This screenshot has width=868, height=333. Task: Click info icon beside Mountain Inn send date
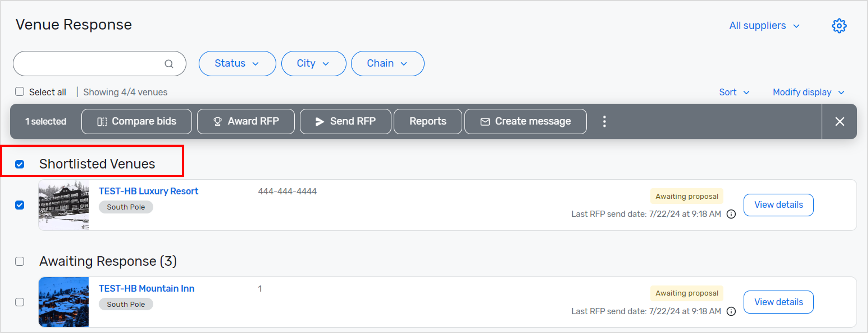[x=731, y=311]
